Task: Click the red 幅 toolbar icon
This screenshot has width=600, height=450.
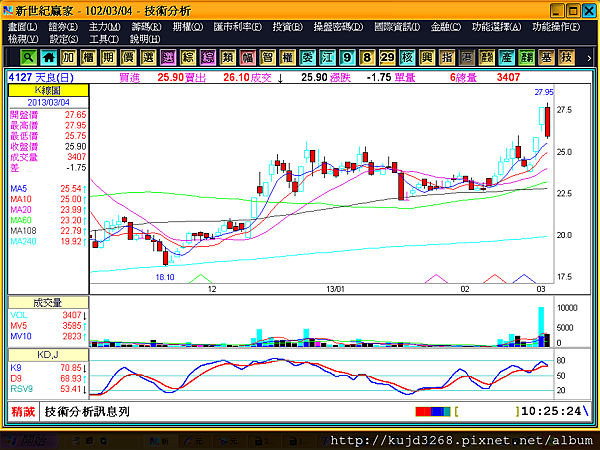Action: tap(247, 57)
